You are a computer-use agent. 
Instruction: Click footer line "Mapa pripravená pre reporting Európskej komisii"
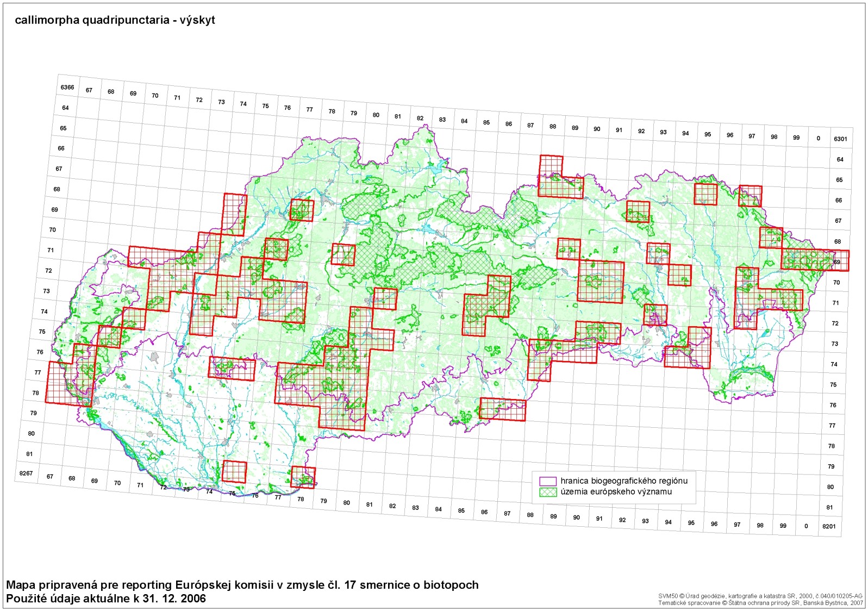coord(242,585)
